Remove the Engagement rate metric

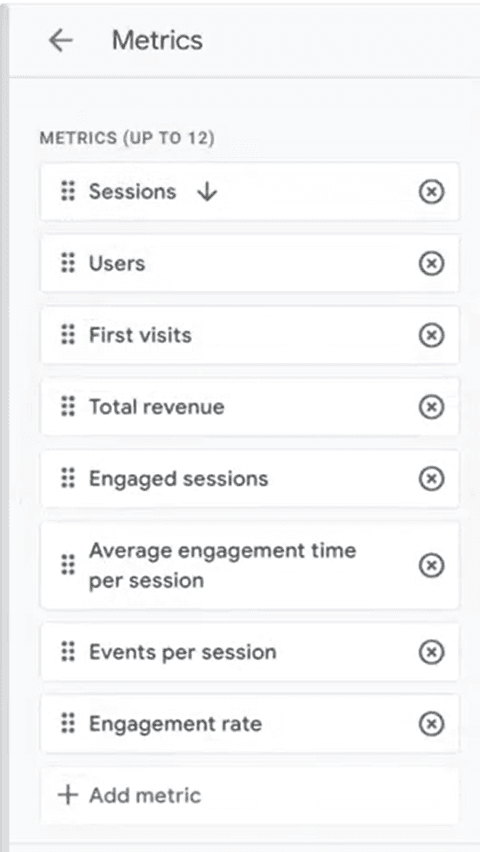click(432, 724)
